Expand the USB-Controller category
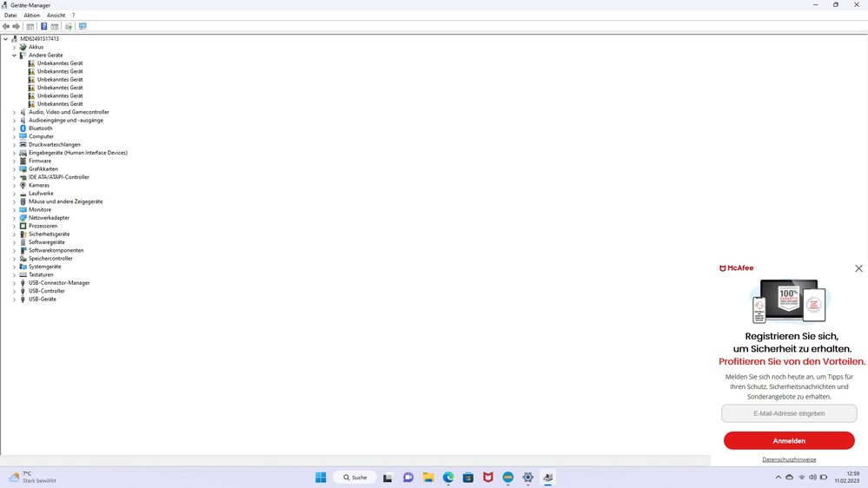This screenshot has width=868, height=488. coord(14,291)
